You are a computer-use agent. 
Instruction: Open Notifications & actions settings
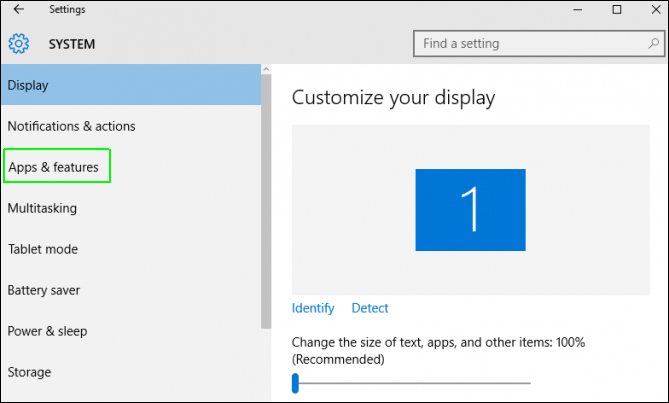click(71, 126)
